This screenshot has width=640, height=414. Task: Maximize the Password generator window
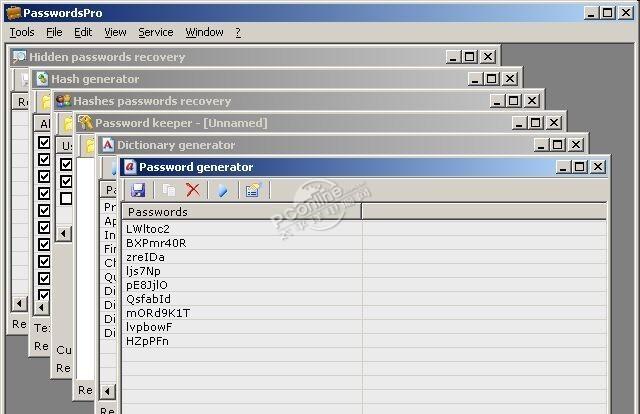(580, 167)
